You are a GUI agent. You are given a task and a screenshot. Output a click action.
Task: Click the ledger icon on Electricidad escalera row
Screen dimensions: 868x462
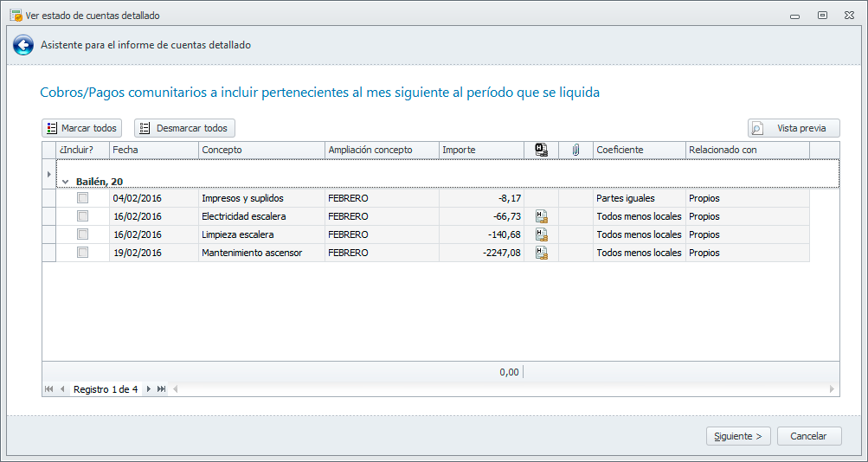[542, 216]
